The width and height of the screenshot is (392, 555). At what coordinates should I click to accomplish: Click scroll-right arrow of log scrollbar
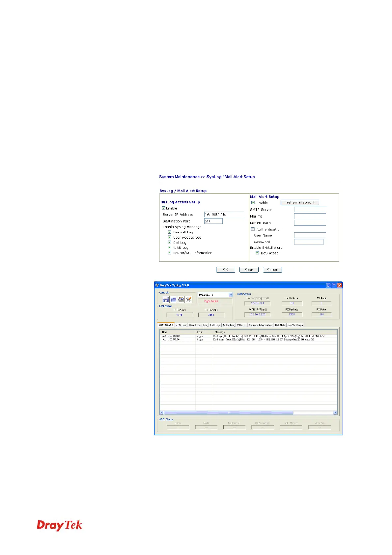tap(335, 412)
